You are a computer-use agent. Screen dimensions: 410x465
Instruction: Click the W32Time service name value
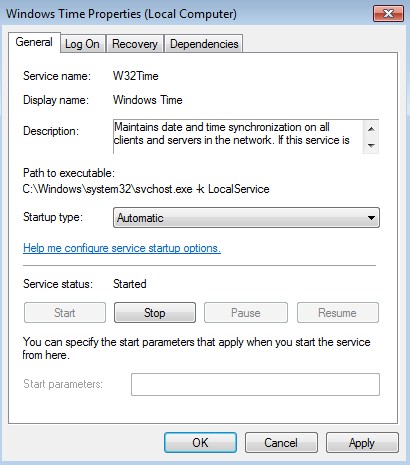pyautogui.click(x=136, y=76)
